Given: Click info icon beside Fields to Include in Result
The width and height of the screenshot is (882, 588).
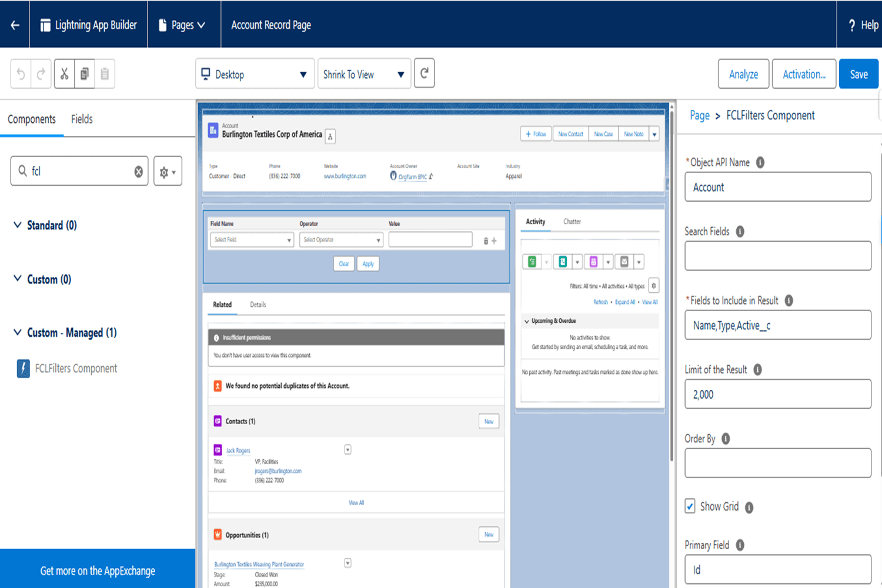Looking at the screenshot, I should (789, 300).
